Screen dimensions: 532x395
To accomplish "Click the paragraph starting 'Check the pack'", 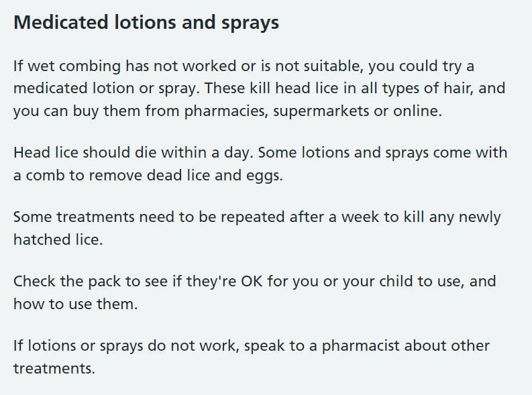I will [x=255, y=292].
